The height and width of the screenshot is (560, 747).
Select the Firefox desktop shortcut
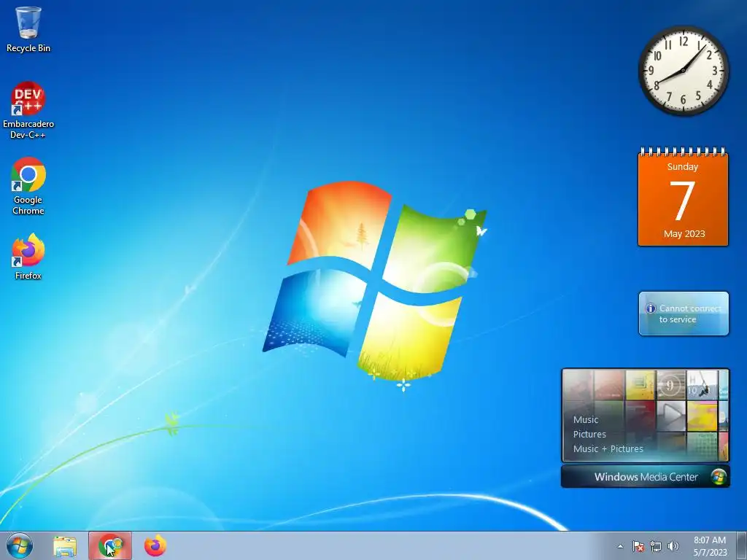pyautogui.click(x=28, y=256)
